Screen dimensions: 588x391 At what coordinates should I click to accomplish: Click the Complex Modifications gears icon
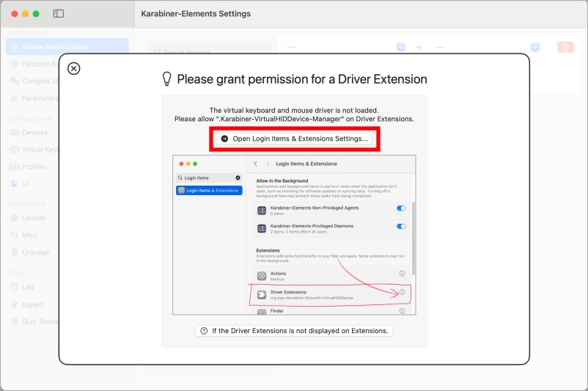[15, 81]
